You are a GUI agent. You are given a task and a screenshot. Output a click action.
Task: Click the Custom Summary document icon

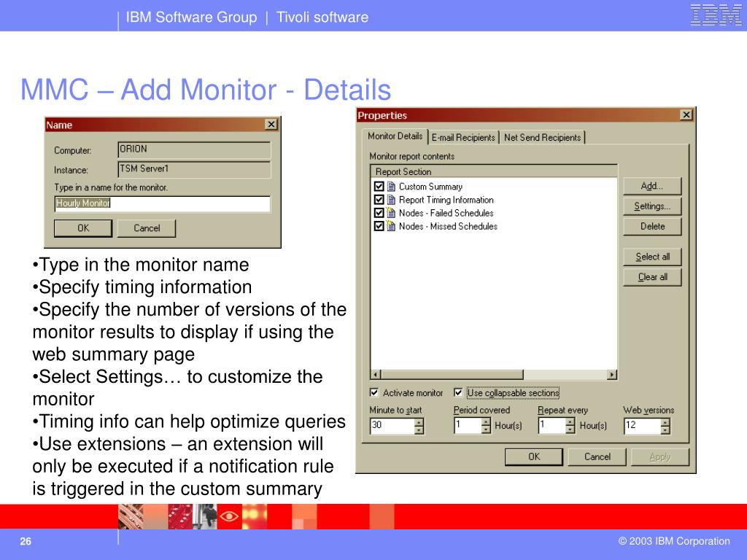pos(391,186)
